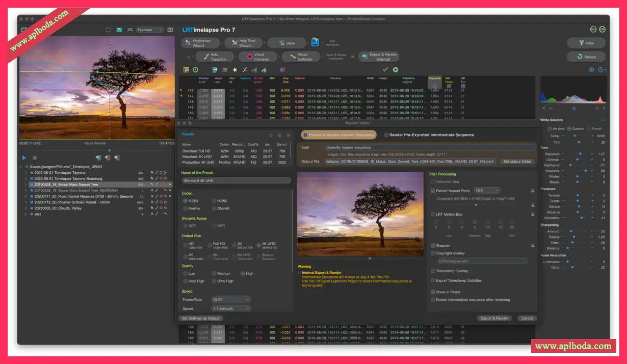Viewport: 627px width, 364px height.
Task: Uncheck Show in Finder
Action: 433,292
